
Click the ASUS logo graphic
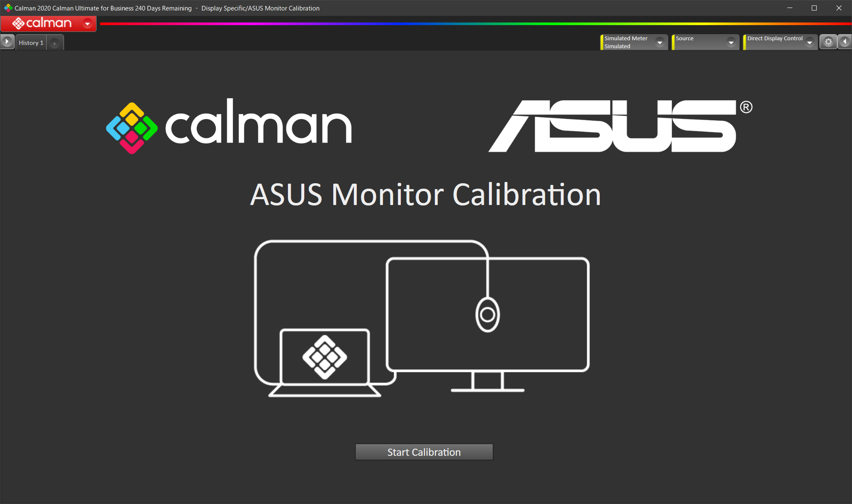click(x=620, y=126)
